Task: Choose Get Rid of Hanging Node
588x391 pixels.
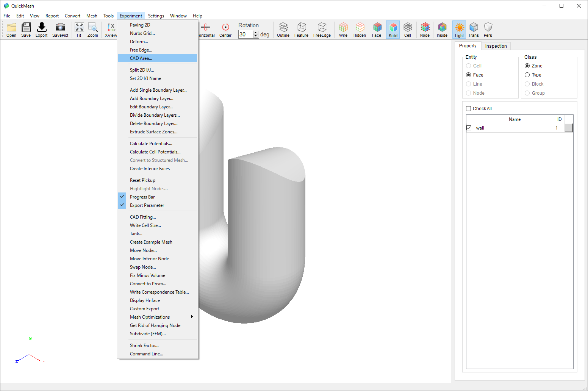Action: click(x=157, y=325)
